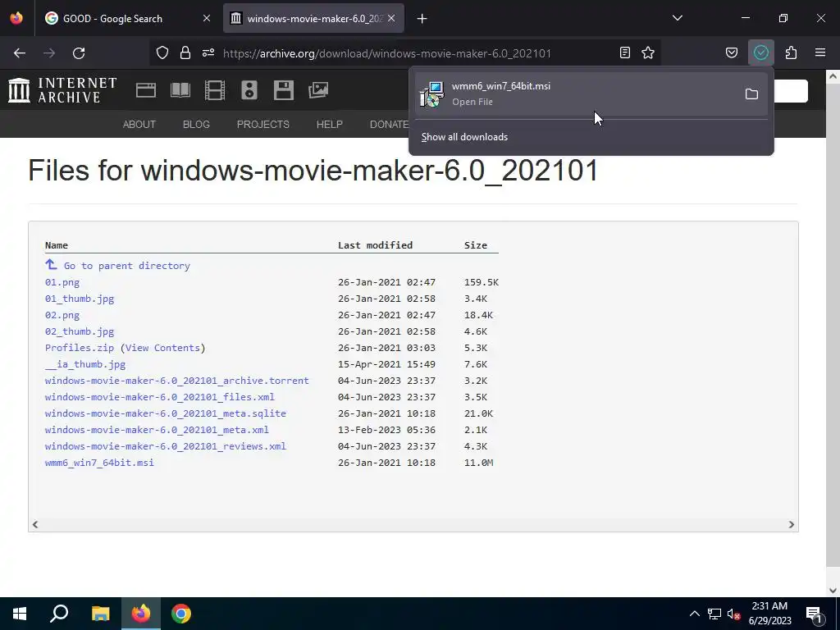This screenshot has width=840, height=630.
Task: Open the _meta.sqlite file link
Action: coord(166,413)
